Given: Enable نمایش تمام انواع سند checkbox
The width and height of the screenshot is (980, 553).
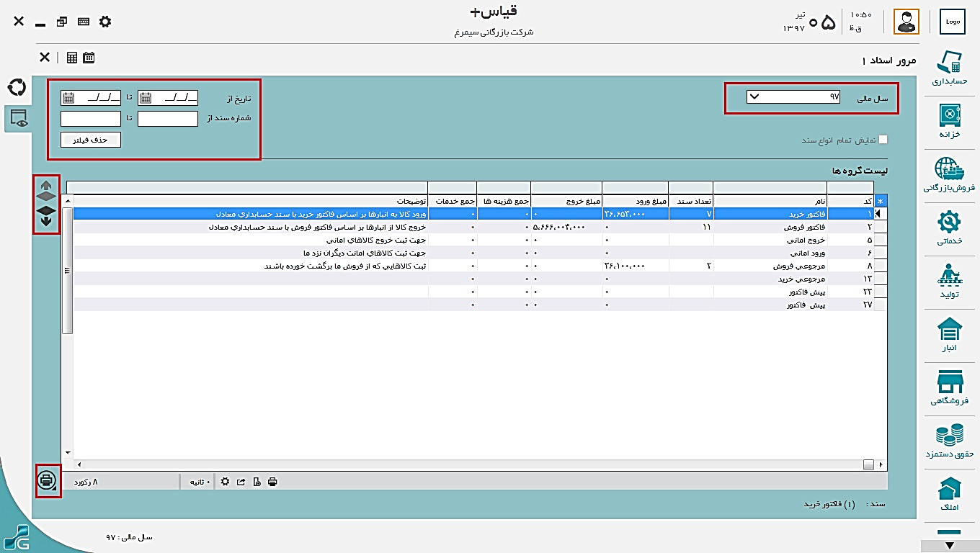Looking at the screenshot, I should pyautogui.click(x=883, y=140).
